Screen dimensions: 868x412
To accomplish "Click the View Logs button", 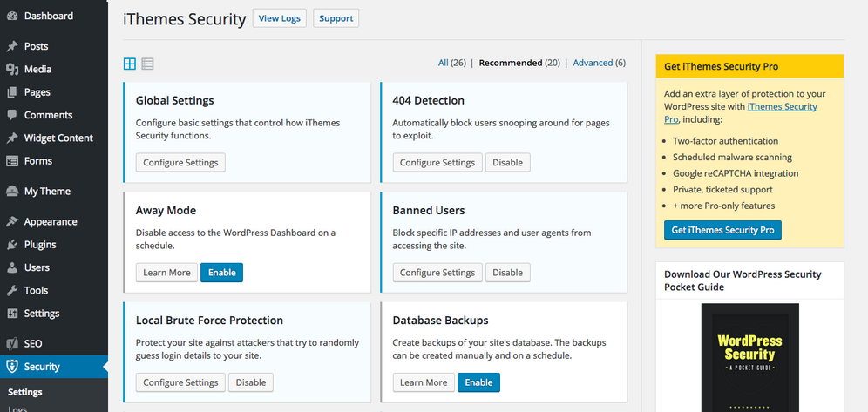I will (280, 18).
